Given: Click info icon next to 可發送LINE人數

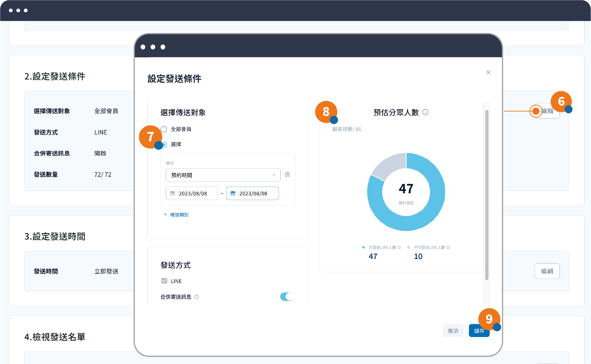Looking at the screenshot, I should 399,247.
